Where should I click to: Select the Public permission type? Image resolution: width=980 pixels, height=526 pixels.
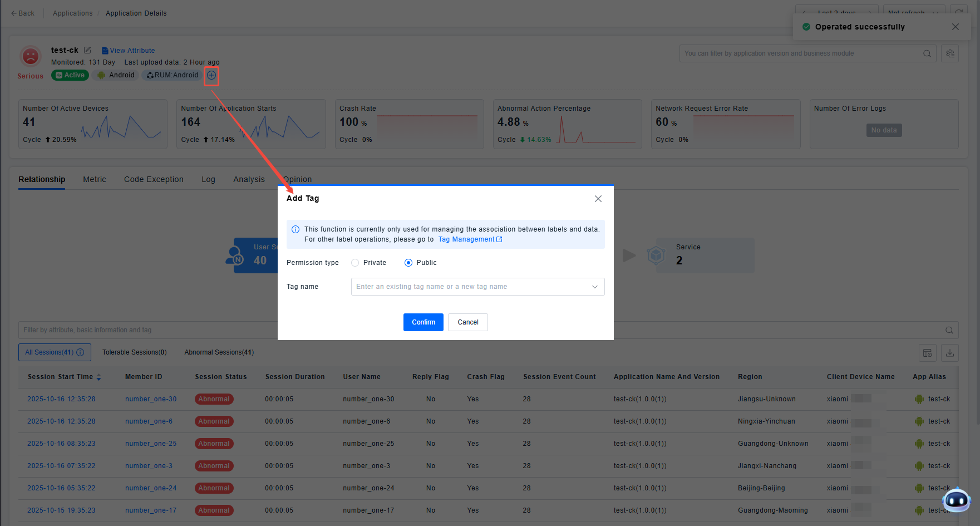pos(408,263)
